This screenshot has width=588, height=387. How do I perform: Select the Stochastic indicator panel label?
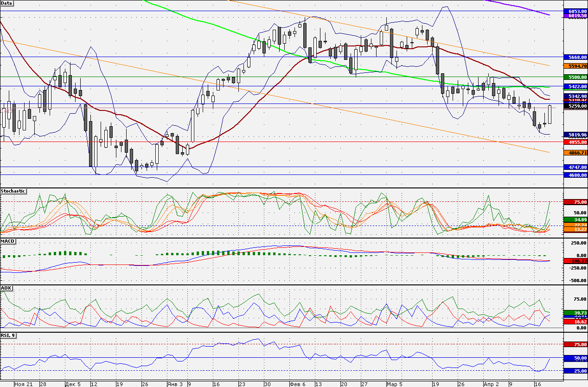(13, 191)
